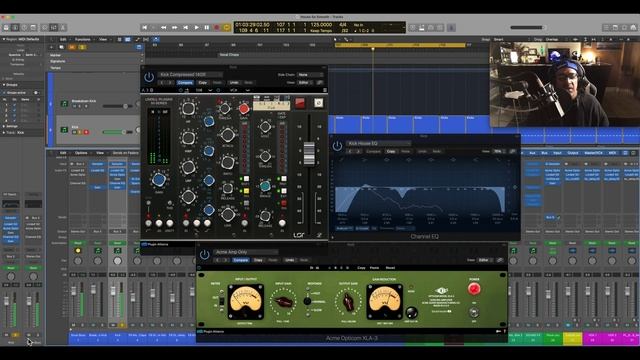Viewport: 640px width, 360px height.
Task: Start playback with the Play button
Action: click(196, 27)
